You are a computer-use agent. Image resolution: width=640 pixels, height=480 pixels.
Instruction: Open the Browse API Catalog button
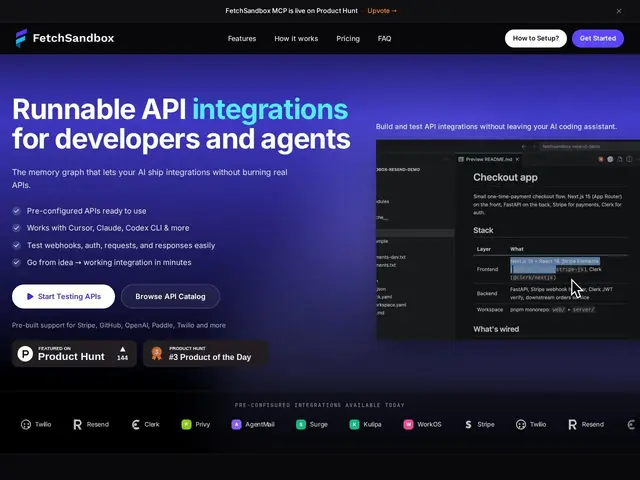(x=170, y=296)
